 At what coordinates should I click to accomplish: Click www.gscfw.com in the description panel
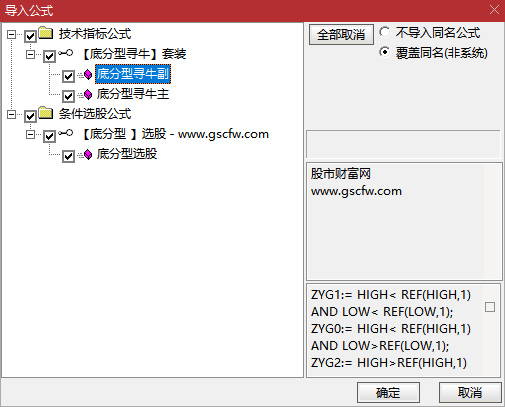[x=356, y=191]
